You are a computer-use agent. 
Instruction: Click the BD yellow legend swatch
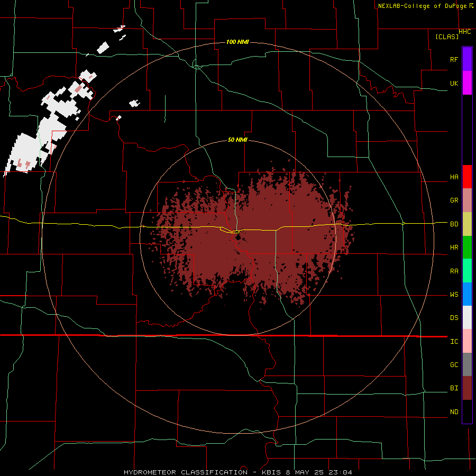click(467, 224)
